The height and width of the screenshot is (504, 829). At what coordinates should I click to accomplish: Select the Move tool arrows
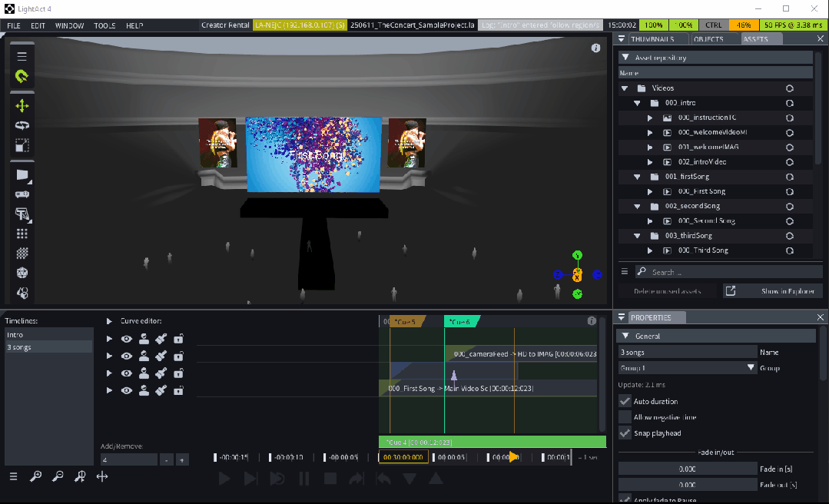22,106
